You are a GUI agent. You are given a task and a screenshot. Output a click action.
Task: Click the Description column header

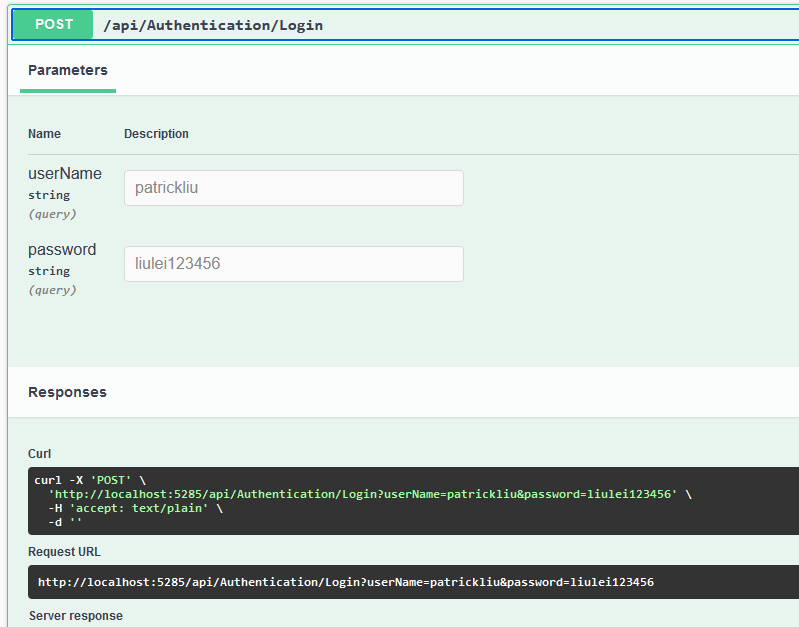click(x=156, y=134)
